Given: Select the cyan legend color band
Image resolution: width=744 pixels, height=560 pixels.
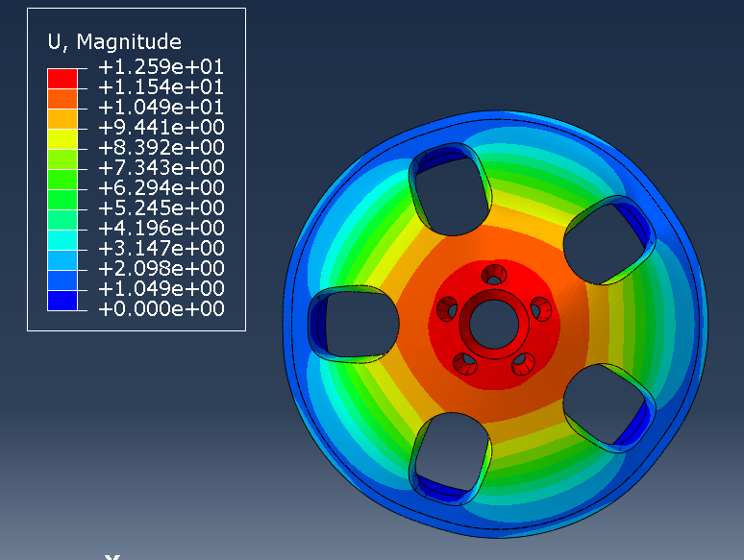Looking at the screenshot, I should click(x=62, y=240).
